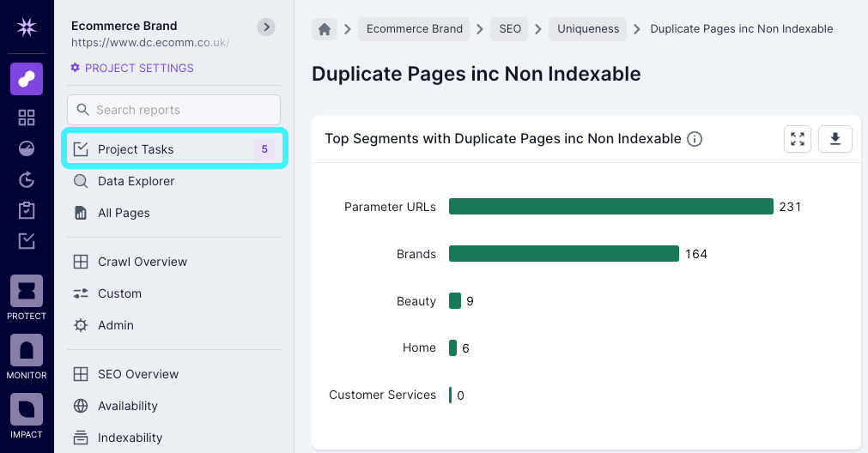The image size is (868, 453).
Task: Focus the Search reports field
Action: pyautogui.click(x=173, y=110)
